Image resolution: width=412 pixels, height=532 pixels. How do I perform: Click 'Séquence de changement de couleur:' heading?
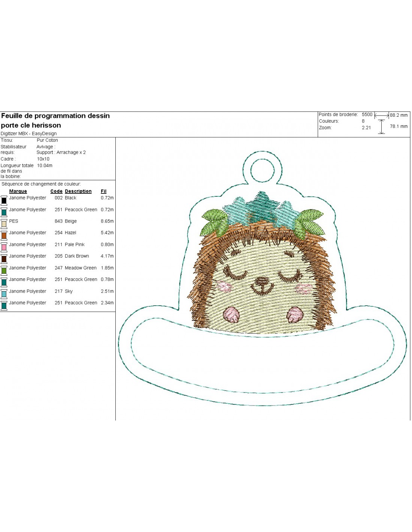(x=41, y=184)
